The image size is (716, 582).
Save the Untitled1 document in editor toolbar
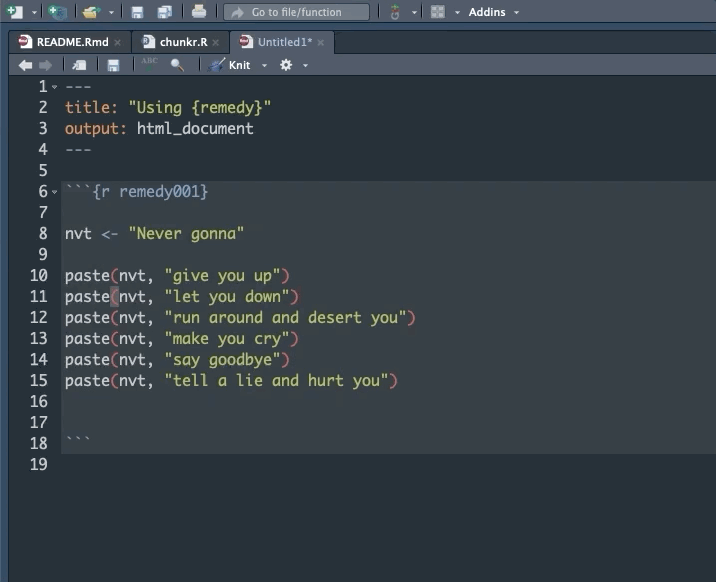113,65
